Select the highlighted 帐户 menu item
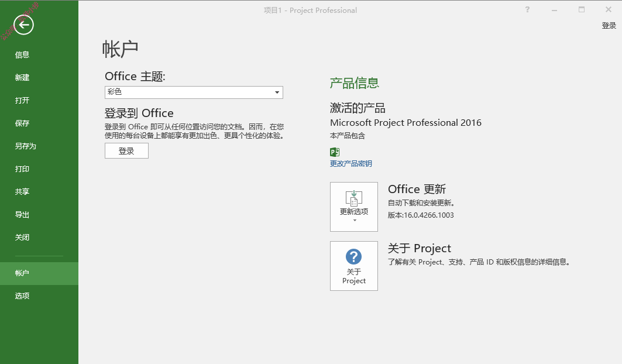The image size is (622, 364). click(x=39, y=273)
